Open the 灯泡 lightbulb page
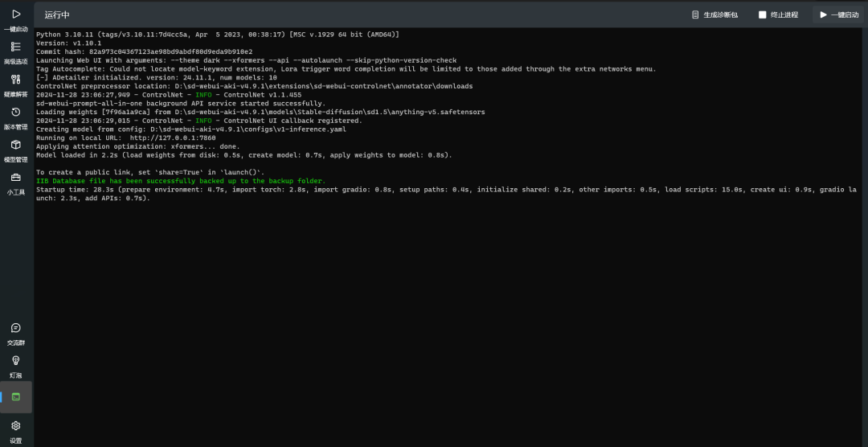This screenshot has width=868, height=447. tap(15, 367)
